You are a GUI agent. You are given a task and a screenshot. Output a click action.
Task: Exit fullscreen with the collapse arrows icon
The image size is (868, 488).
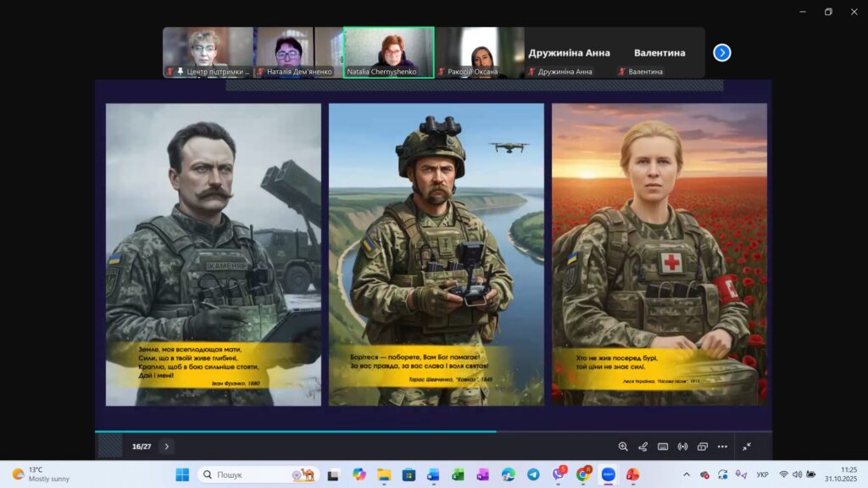point(747,446)
